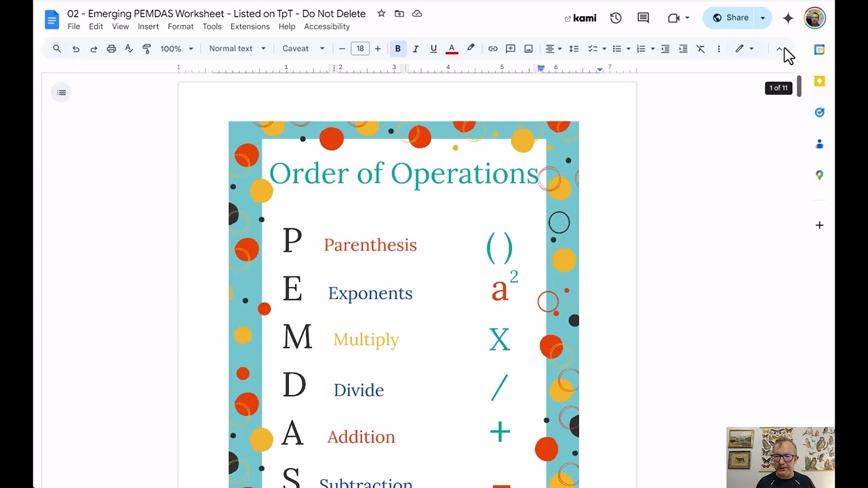This screenshot has height=488, width=868.
Task: Expand the Meet call options arrow
Action: click(687, 18)
